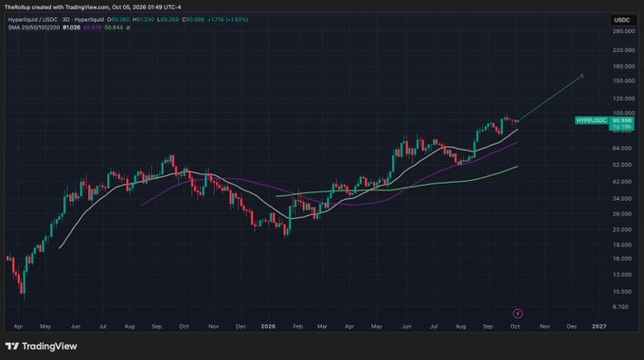
Task: Click the 3D interval label in the title
Action: click(65, 19)
